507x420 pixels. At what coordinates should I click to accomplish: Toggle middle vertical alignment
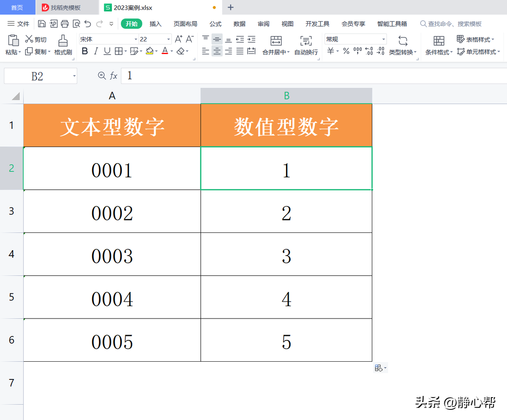click(x=217, y=39)
